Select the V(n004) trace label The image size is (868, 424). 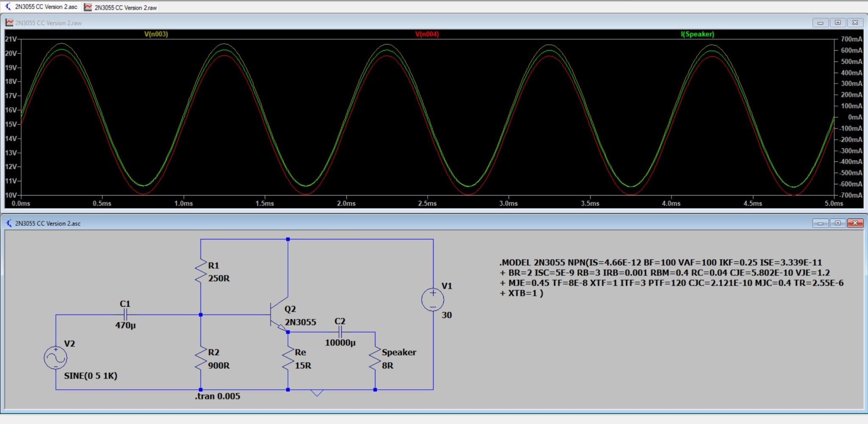[x=427, y=34]
